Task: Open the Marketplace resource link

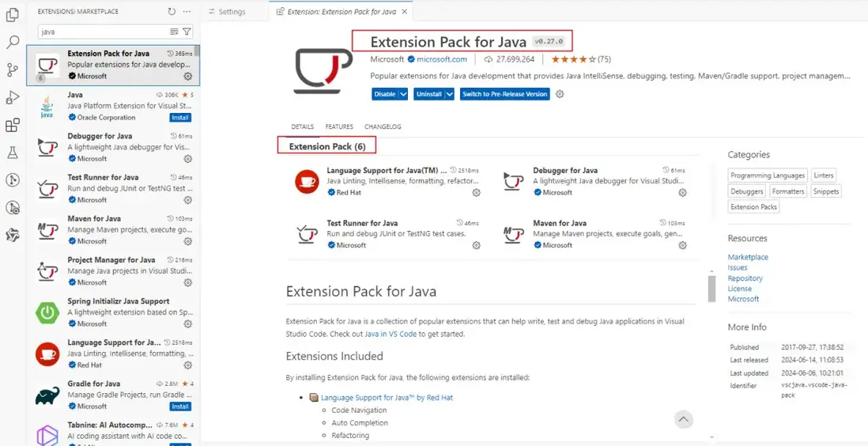Action: click(x=748, y=257)
